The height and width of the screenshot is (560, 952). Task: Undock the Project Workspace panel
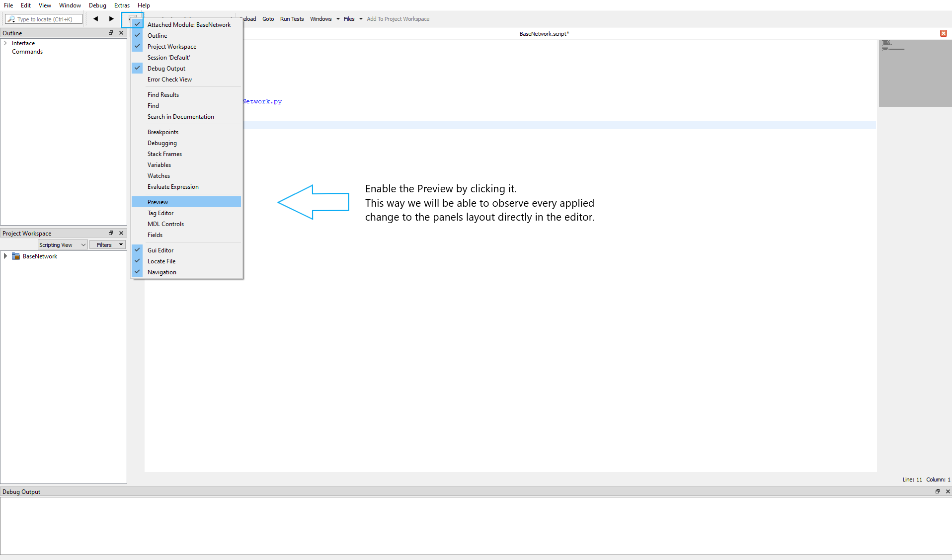[x=111, y=233]
